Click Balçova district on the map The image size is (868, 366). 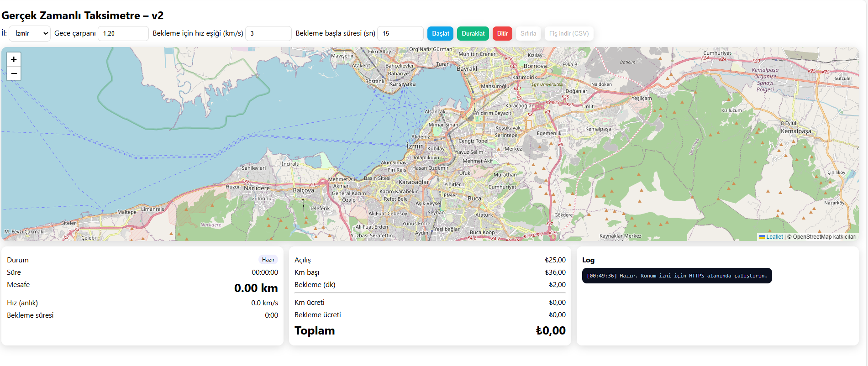tap(303, 190)
